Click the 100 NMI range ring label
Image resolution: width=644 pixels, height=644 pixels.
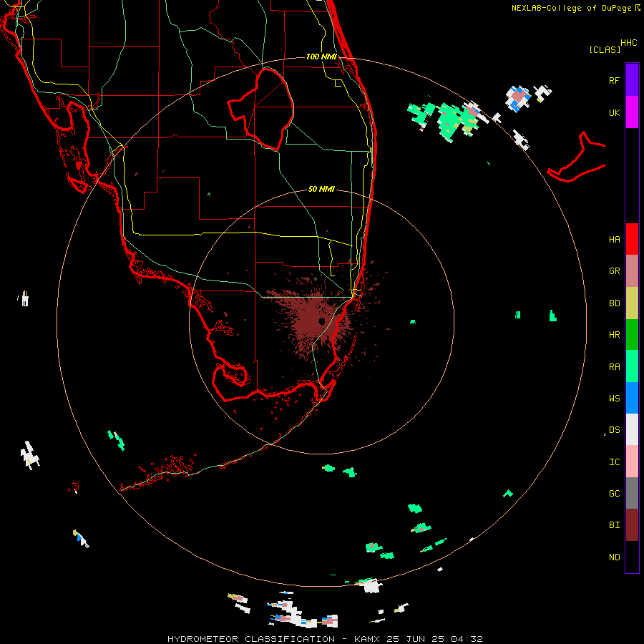pos(321,57)
